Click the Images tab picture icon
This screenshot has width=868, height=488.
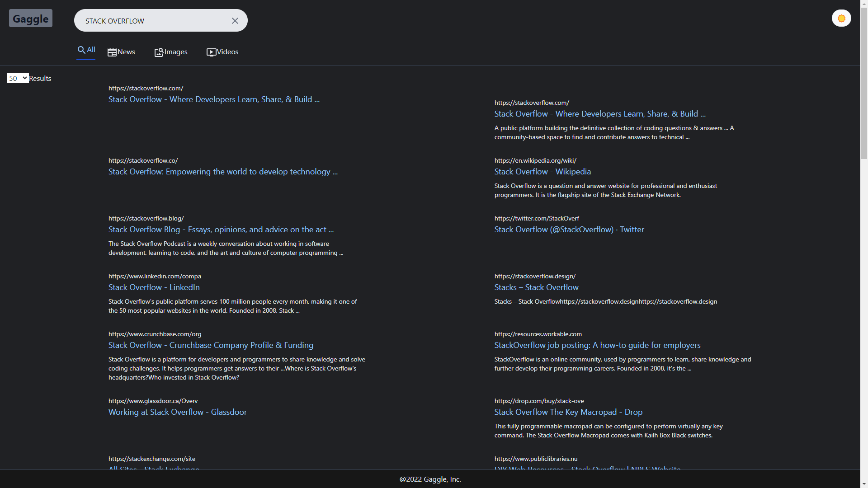159,52
